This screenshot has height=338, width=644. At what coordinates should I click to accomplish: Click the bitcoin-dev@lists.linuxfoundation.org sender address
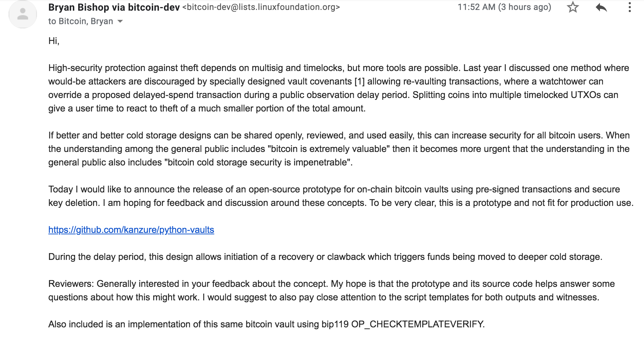261,7
